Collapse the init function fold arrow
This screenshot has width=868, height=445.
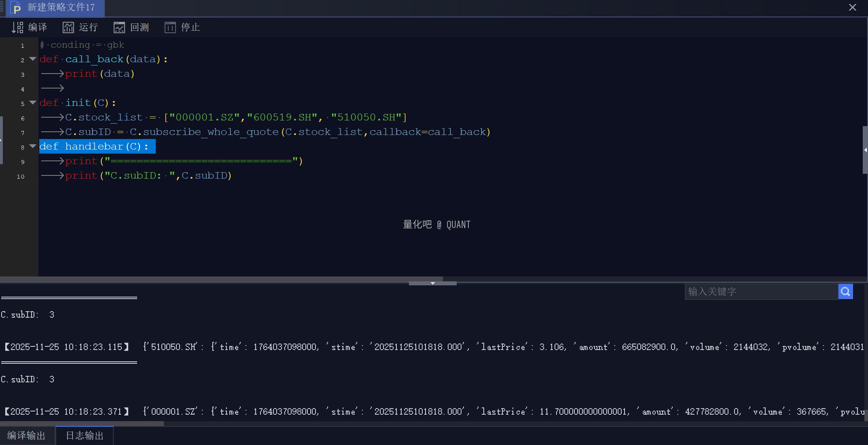click(x=33, y=103)
